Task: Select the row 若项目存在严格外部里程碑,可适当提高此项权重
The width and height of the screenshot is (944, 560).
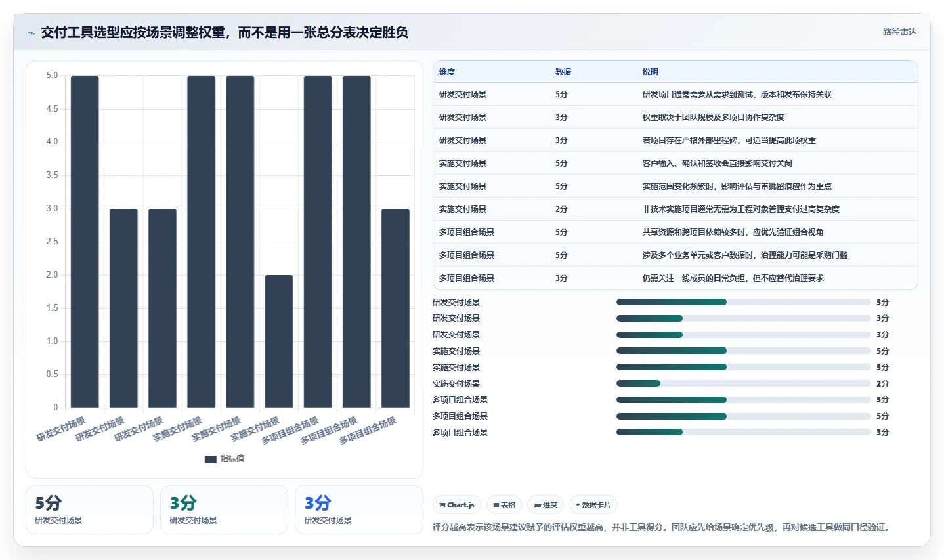Action: (676, 140)
